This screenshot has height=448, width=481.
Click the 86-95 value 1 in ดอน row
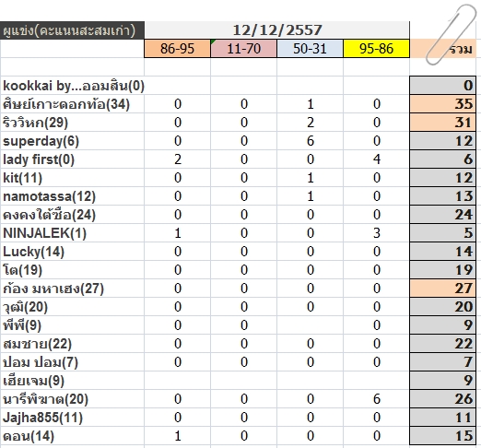pos(177,436)
